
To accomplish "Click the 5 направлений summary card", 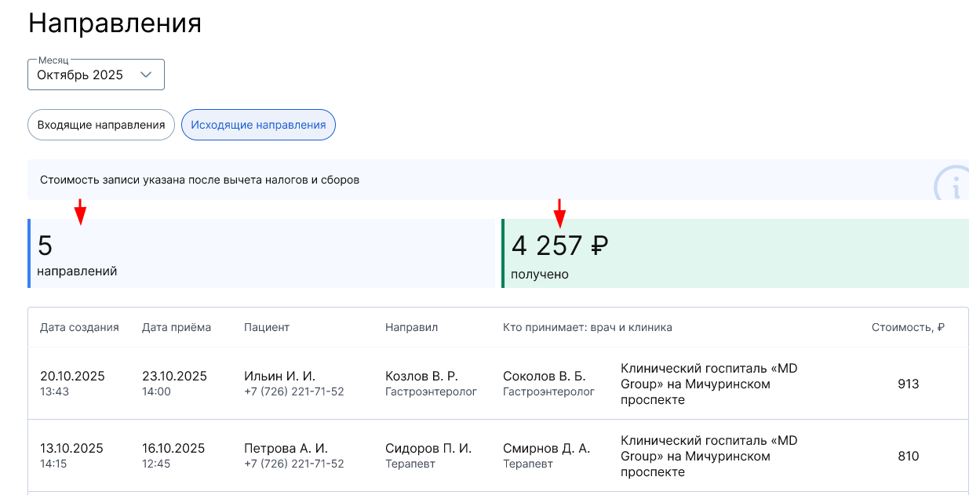I will click(x=264, y=253).
